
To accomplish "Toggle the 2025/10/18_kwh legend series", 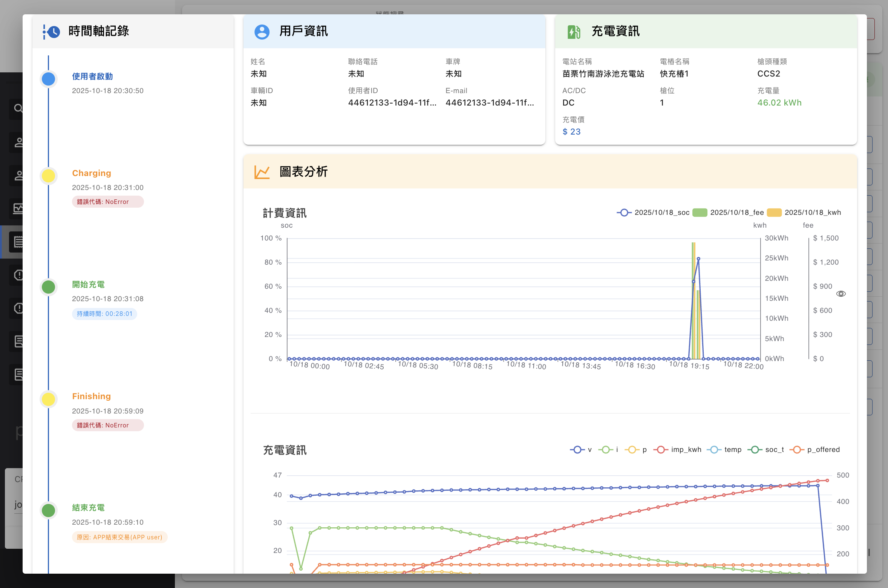I will coord(804,213).
